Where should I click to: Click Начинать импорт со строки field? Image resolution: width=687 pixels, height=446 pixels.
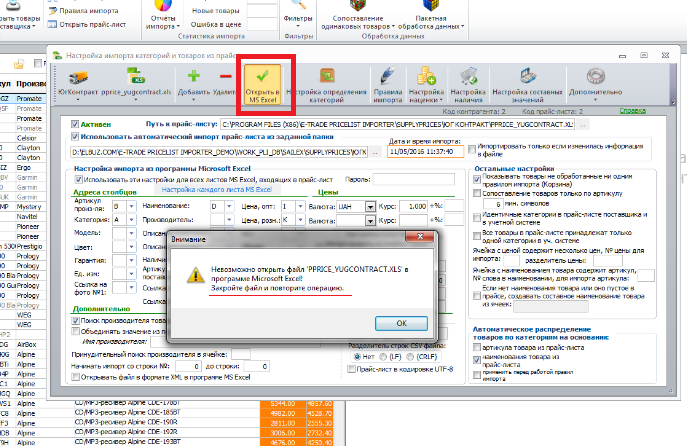[188, 366]
